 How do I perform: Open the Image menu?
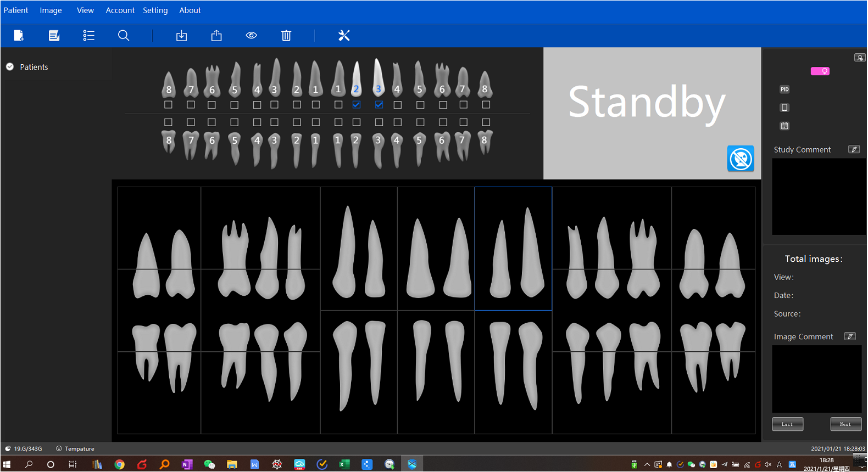coord(51,10)
